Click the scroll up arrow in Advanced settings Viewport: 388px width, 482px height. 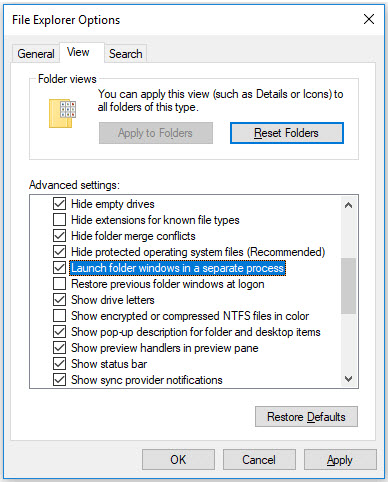[348, 205]
